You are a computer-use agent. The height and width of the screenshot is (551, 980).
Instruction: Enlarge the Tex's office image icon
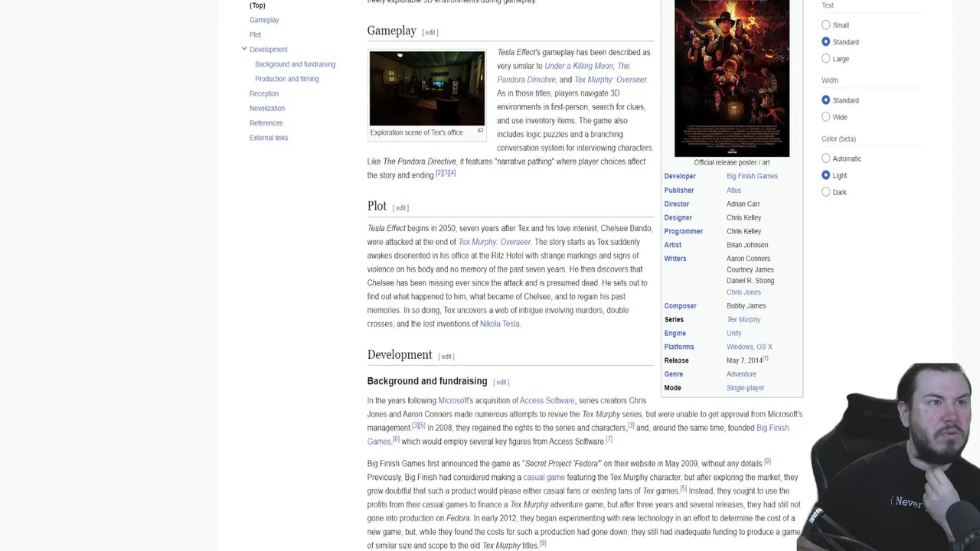point(480,131)
